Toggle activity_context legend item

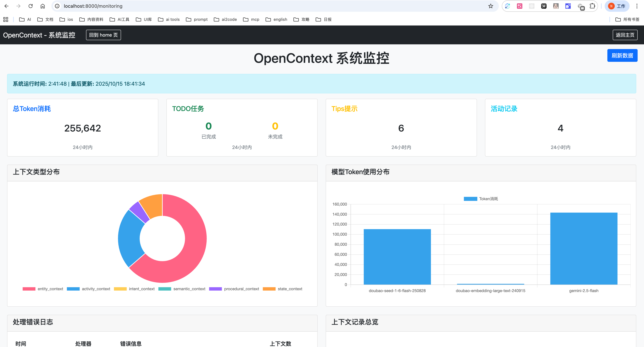[89, 289]
